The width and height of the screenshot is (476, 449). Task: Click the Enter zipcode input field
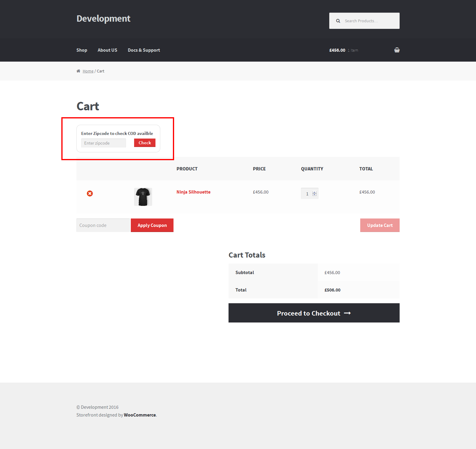(x=103, y=143)
